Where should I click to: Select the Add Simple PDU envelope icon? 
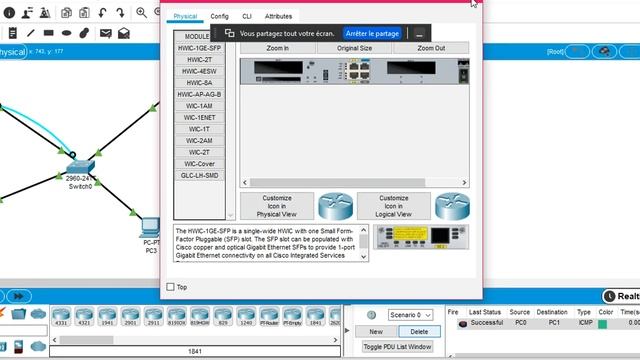(x=106, y=33)
